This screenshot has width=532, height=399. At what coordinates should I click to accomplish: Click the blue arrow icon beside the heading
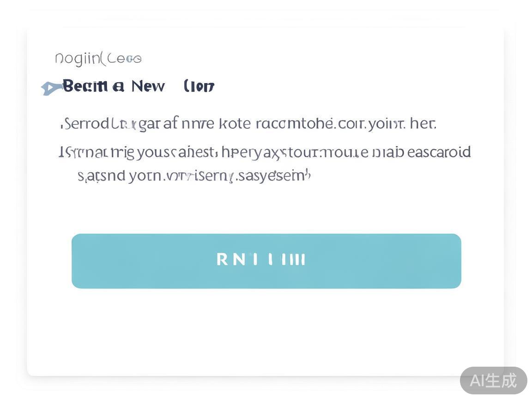click(x=51, y=87)
